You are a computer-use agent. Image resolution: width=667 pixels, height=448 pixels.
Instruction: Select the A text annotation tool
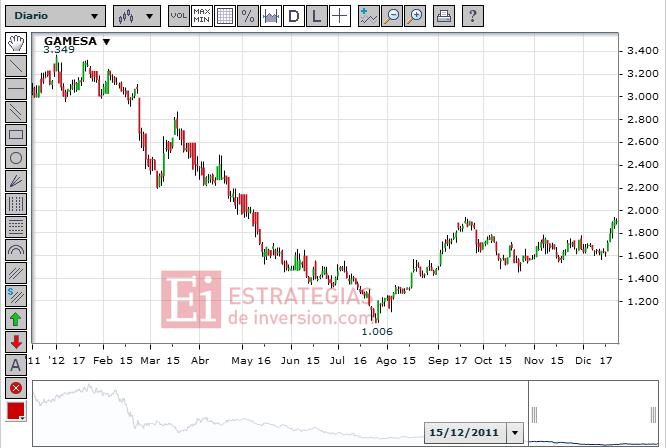[16, 365]
